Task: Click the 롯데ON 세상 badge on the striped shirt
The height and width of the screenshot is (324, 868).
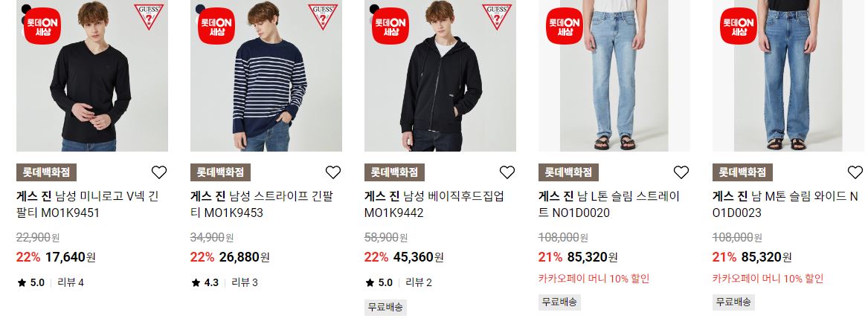Action: click(216, 26)
